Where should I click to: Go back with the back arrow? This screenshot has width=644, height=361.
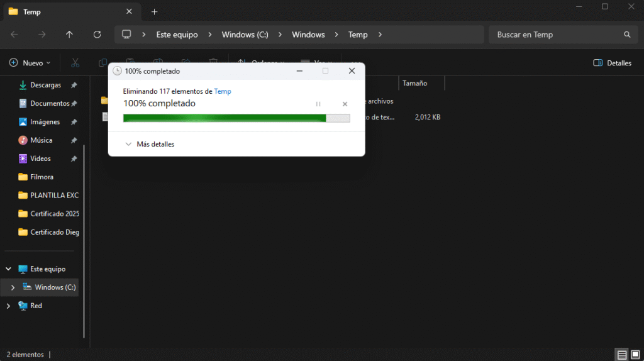(14, 35)
